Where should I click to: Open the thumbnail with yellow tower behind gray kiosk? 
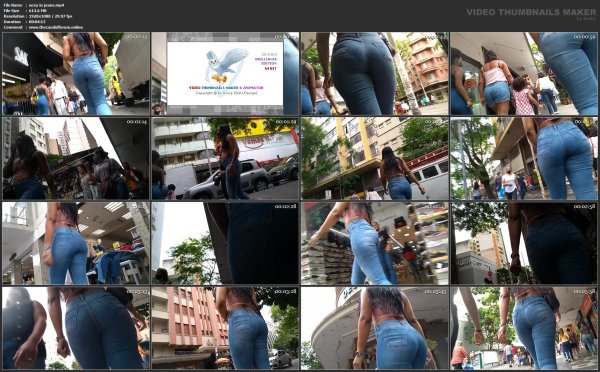[x=524, y=243]
